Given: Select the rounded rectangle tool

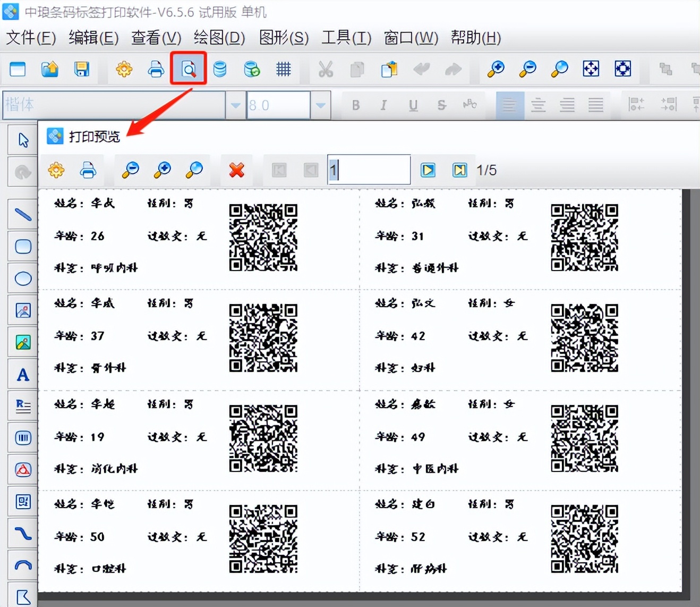Looking at the screenshot, I should pyautogui.click(x=23, y=246).
